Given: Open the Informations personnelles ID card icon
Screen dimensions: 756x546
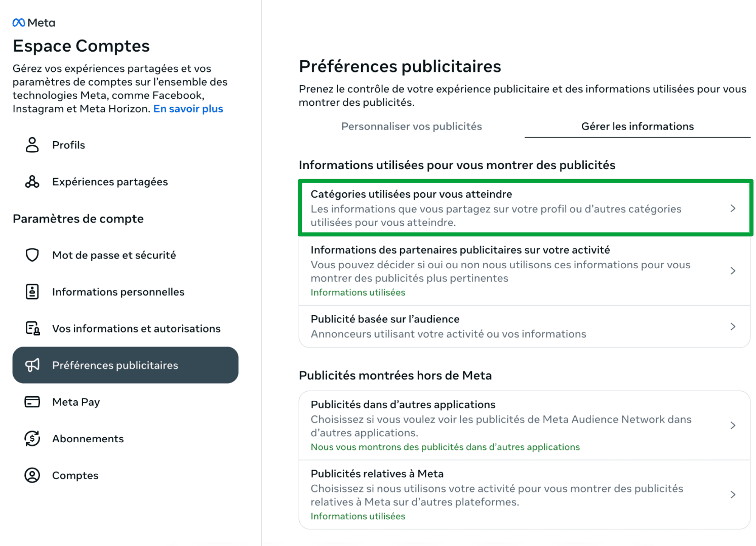Looking at the screenshot, I should pyautogui.click(x=32, y=292).
